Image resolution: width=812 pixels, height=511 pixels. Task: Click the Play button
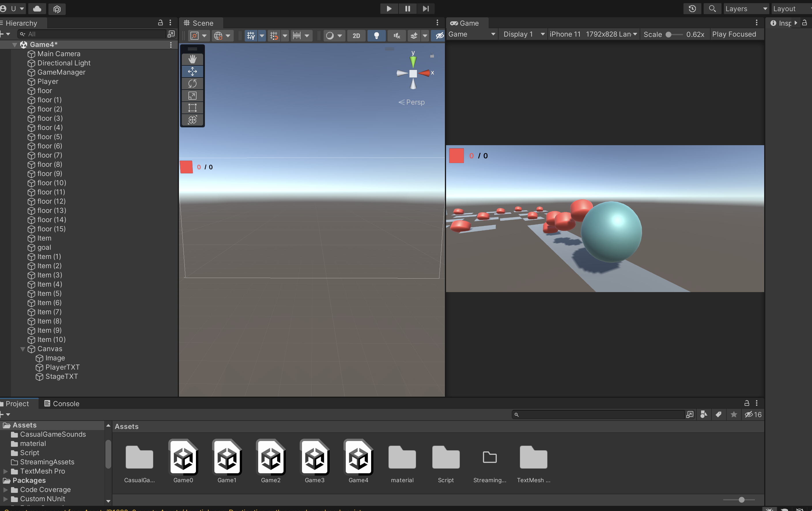pyautogui.click(x=389, y=9)
